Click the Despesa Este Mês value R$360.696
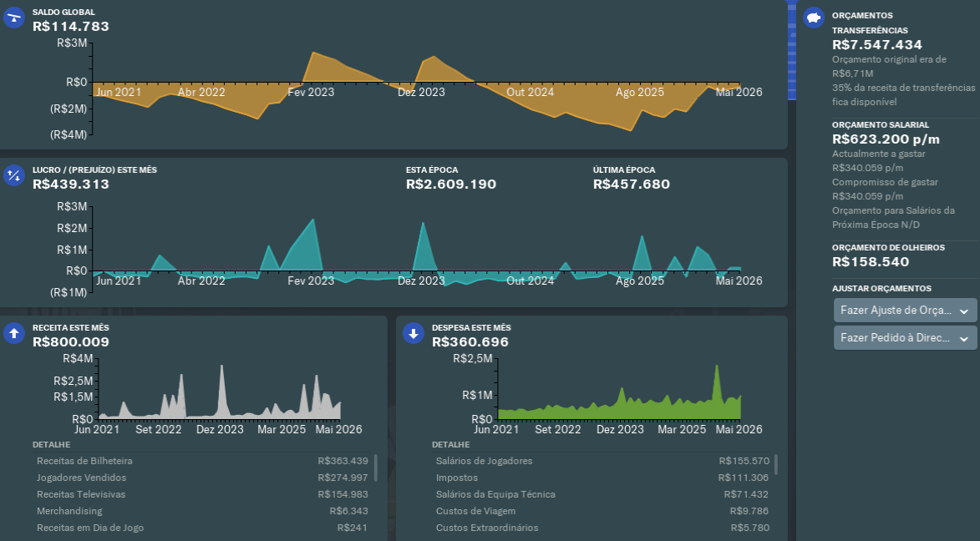This screenshot has width=980, height=541. 470,342
